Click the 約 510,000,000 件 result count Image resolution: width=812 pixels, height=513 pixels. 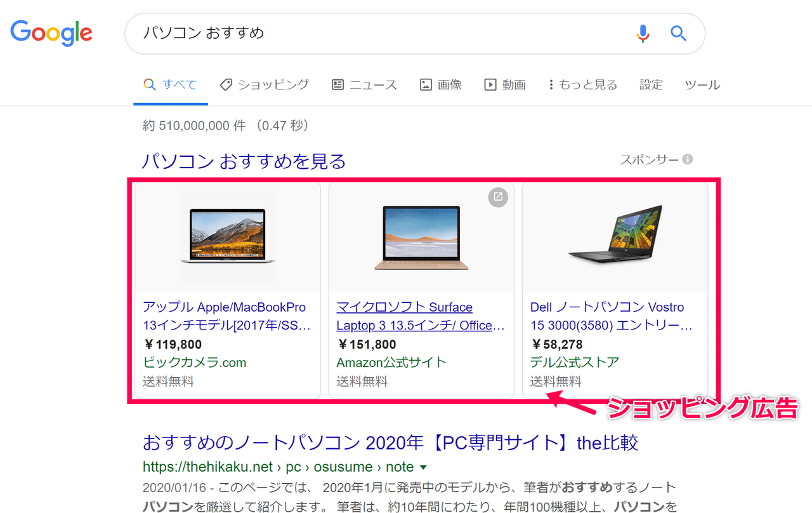[x=194, y=126]
